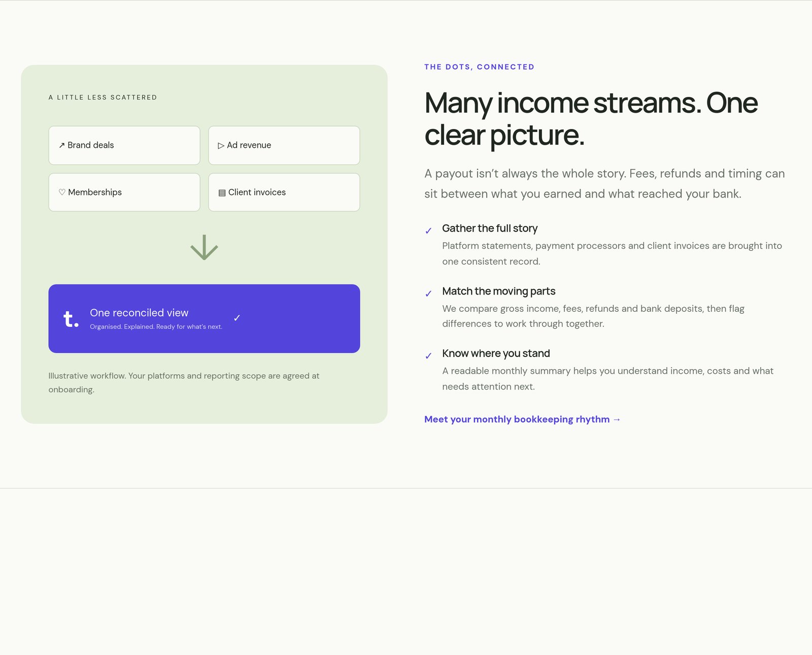Click the text starting "A readable monthly summary"
Viewport: 812px width, 655px height.
pos(607,378)
